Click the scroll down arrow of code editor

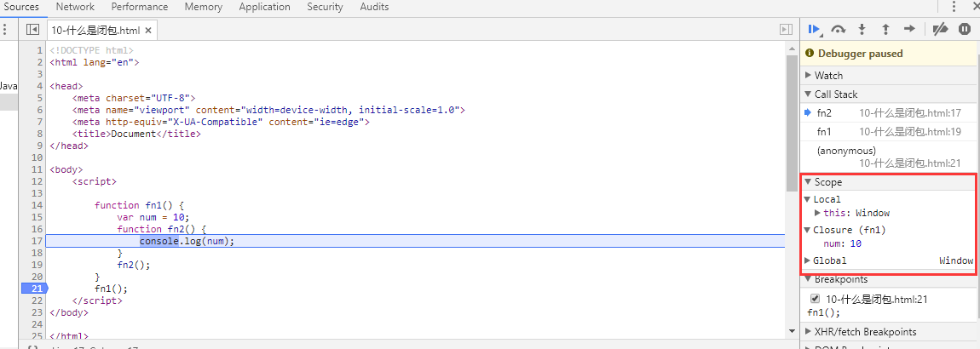[792, 330]
